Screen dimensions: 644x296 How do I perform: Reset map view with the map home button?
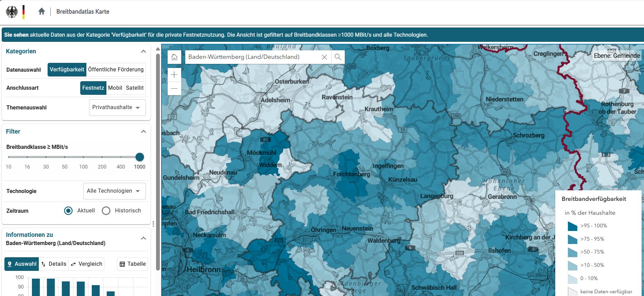(x=174, y=57)
